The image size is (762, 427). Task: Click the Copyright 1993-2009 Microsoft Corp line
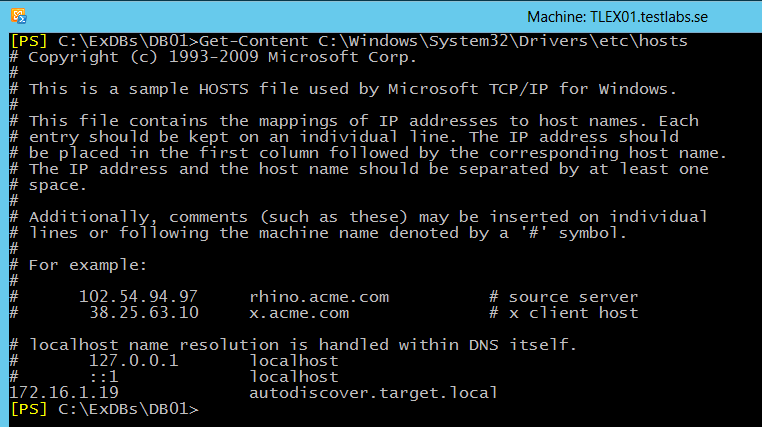(213, 57)
